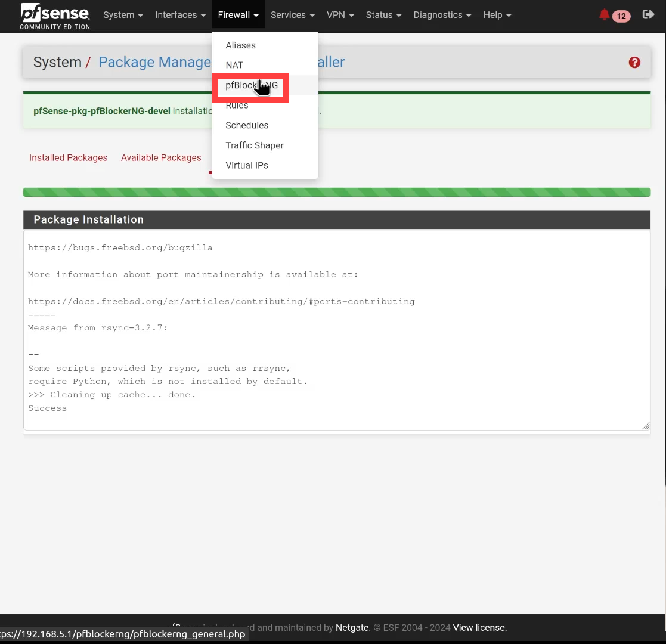This screenshot has height=644, width=666.
Task: Open the Diagnostics dropdown menu
Action: (x=442, y=15)
